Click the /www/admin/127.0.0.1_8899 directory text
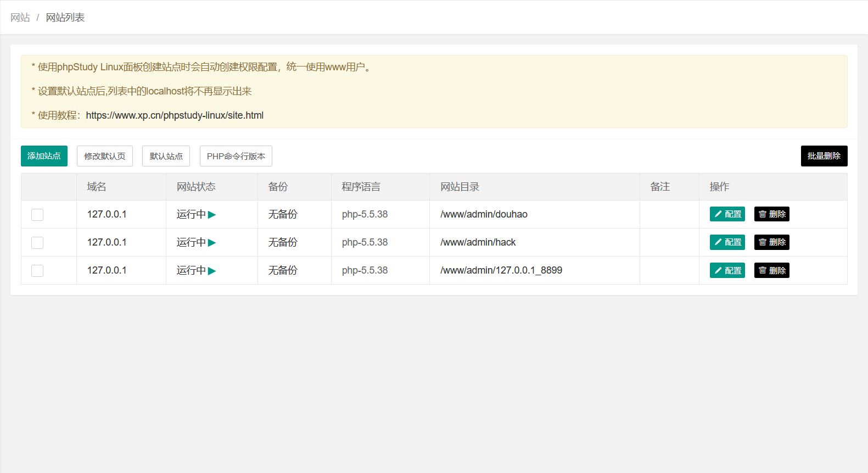The width and height of the screenshot is (868, 473). [501, 270]
